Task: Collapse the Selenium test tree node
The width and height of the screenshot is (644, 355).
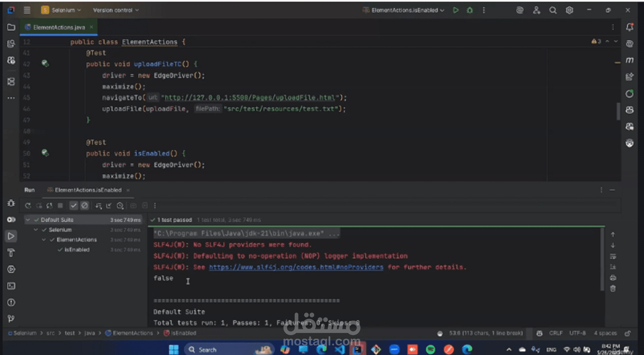Action: click(35, 229)
